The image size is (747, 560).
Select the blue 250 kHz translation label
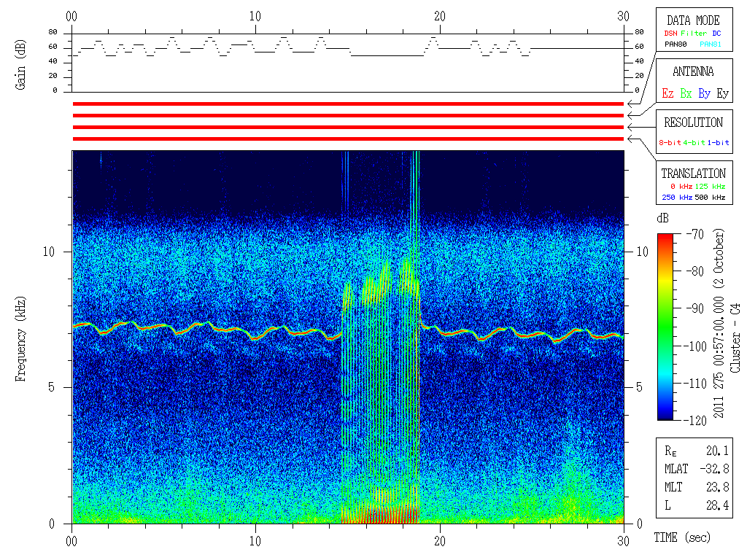[x=677, y=197]
